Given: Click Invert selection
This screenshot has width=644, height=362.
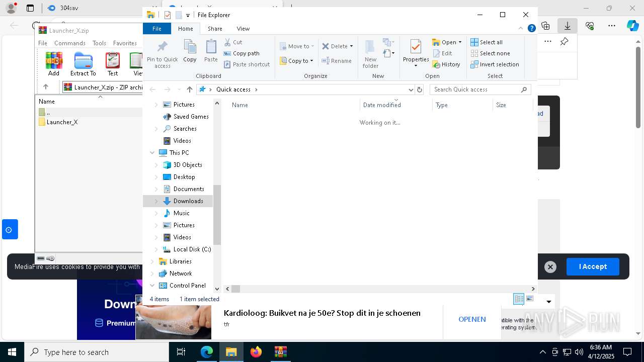Looking at the screenshot, I should coord(495,64).
